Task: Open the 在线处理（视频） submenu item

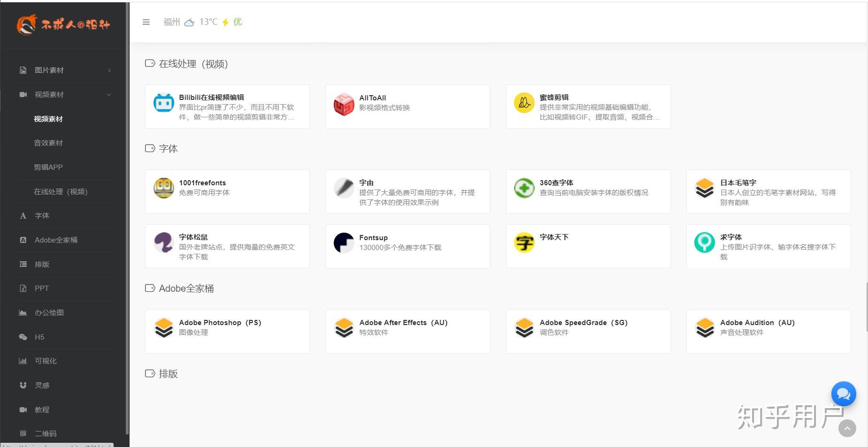Action: click(61, 192)
